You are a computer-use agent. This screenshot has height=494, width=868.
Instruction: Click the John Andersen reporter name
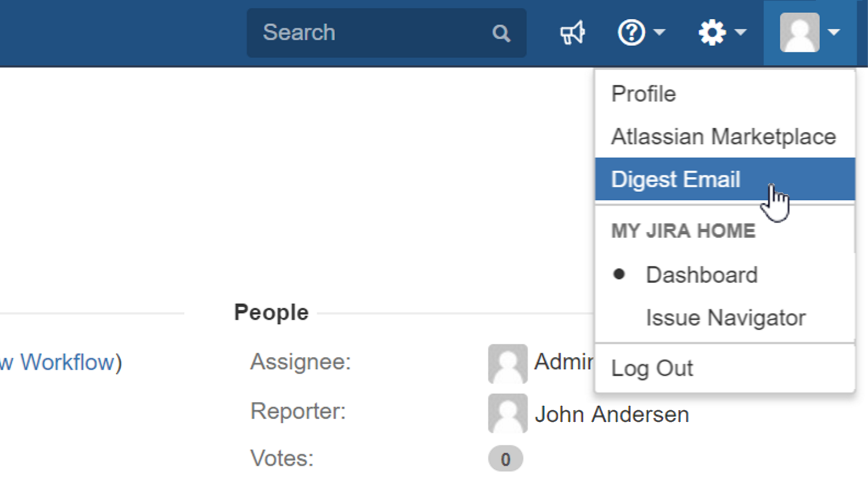(x=612, y=414)
